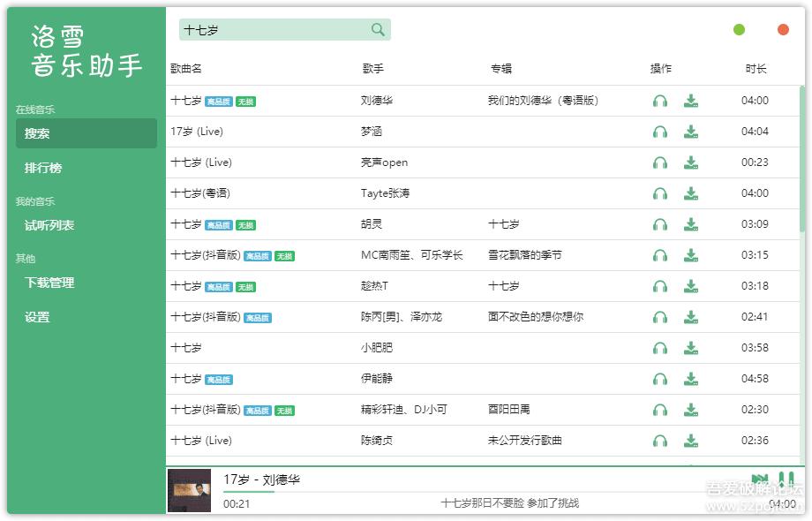Screen dimensions: 812x521
Task: Skip to the next track
Action: click(x=759, y=479)
